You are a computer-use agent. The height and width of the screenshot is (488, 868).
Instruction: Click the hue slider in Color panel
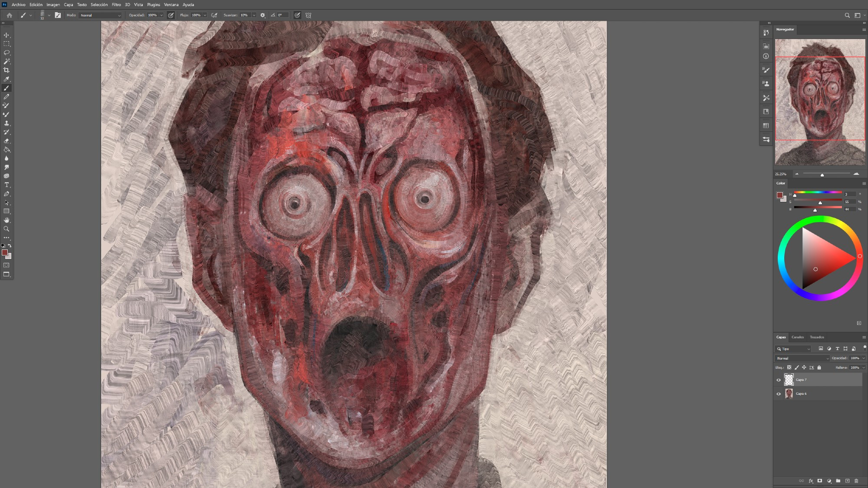tap(818, 193)
